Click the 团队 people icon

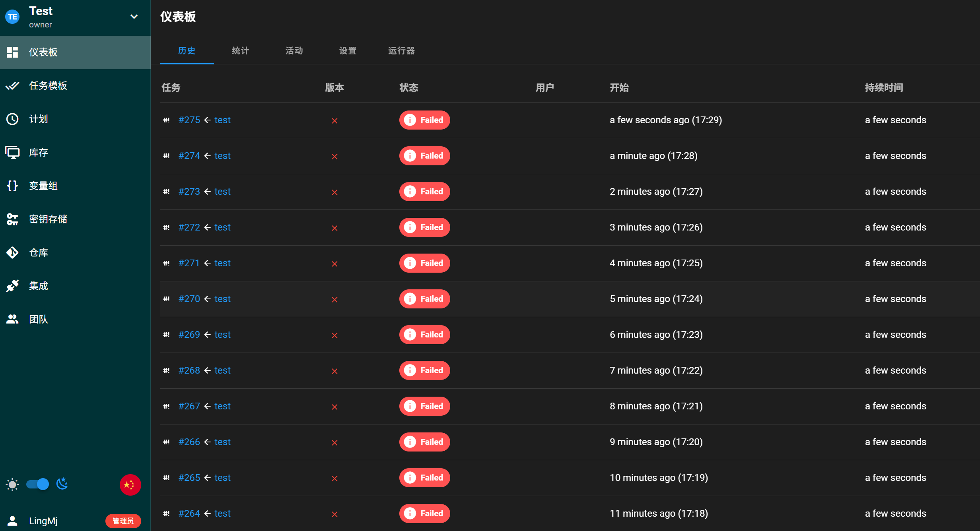click(12, 319)
